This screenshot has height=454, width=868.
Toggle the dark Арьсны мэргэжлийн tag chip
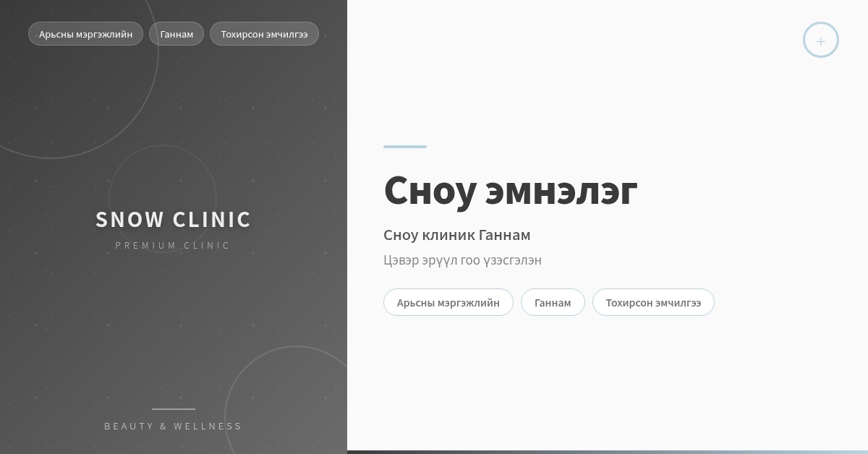pyautogui.click(x=85, y=33)
